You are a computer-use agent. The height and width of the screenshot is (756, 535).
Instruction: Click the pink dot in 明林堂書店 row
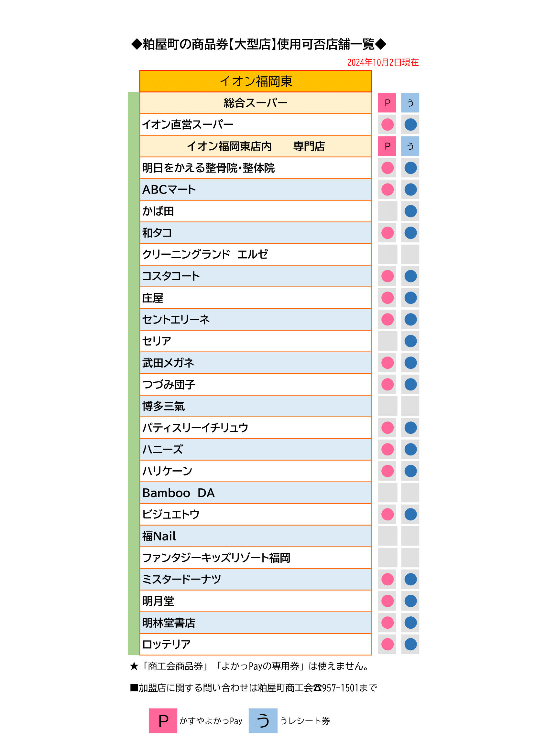pyautogui.click(x=388, y=623)
